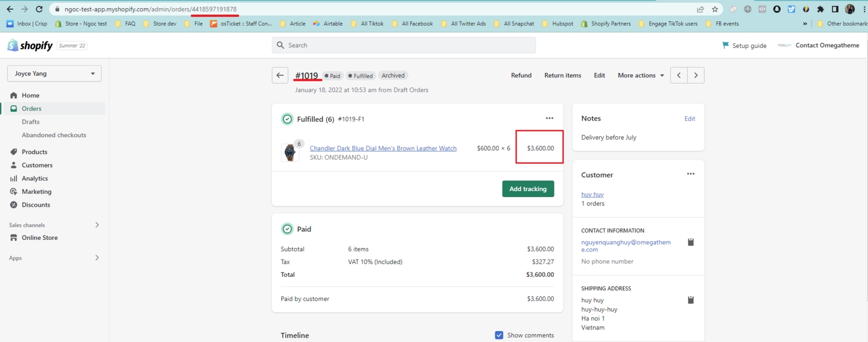Viewport: 868px width, 342px height.
Task: Go to the next order with right chevron
Action: [696, 75]
